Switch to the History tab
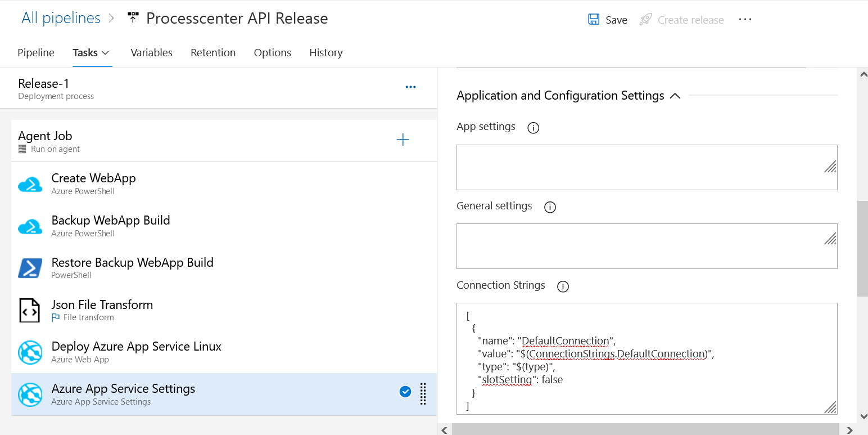This screenshot has width=868, height=435. pos(326,52)
